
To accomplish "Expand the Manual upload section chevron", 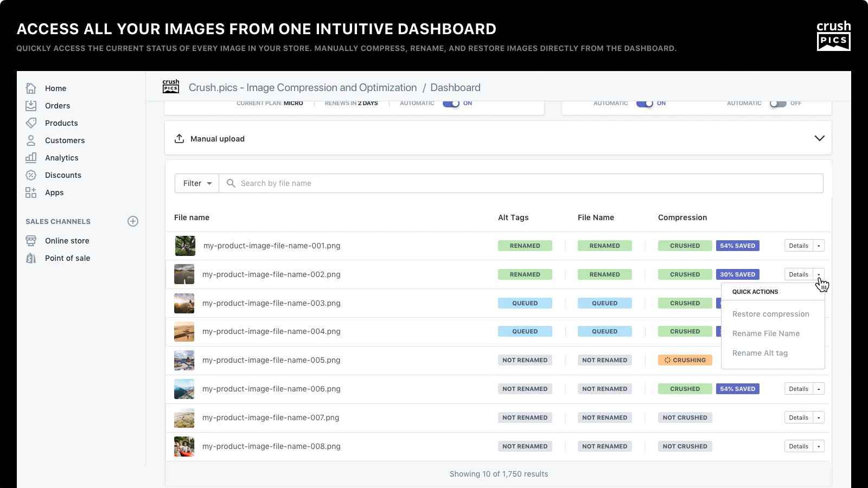I will [x=819, y=138].
